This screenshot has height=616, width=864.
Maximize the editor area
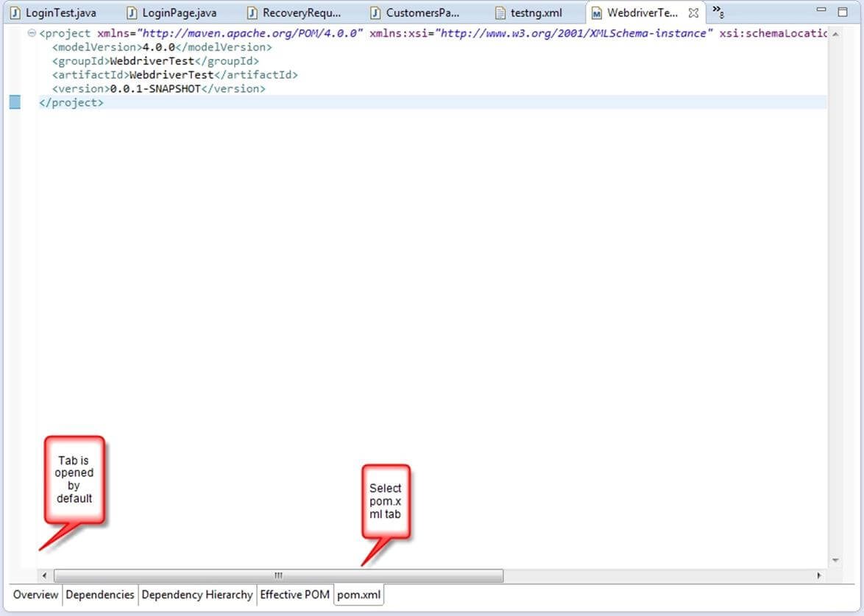tap(843, 12)
